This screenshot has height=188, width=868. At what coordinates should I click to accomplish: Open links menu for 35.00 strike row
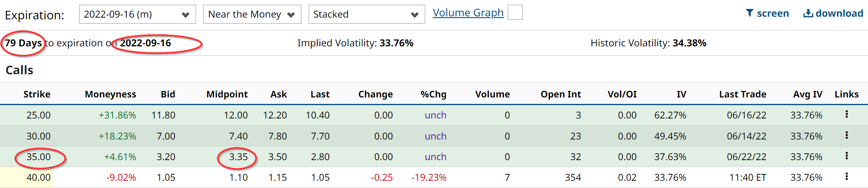coord(846,156)
